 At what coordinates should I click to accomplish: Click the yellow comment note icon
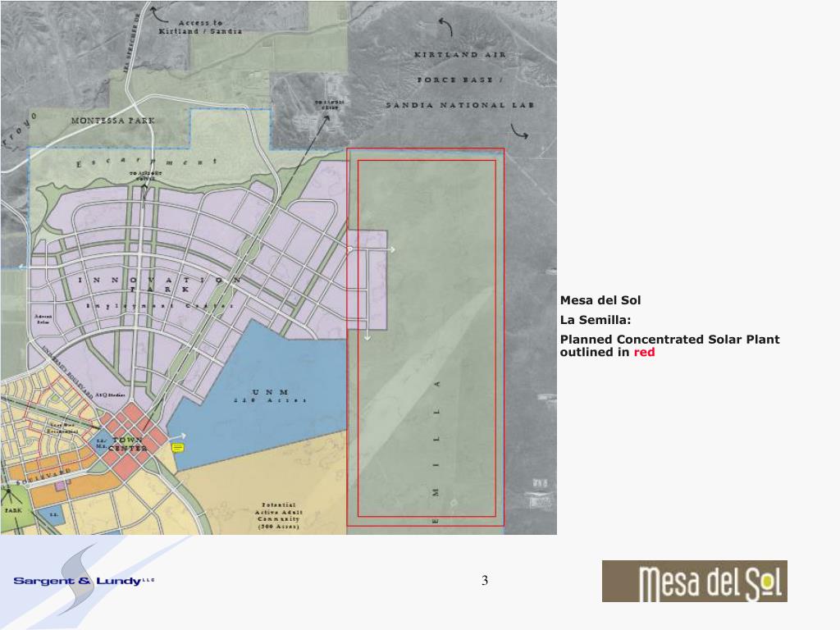[x=178, y=448]
